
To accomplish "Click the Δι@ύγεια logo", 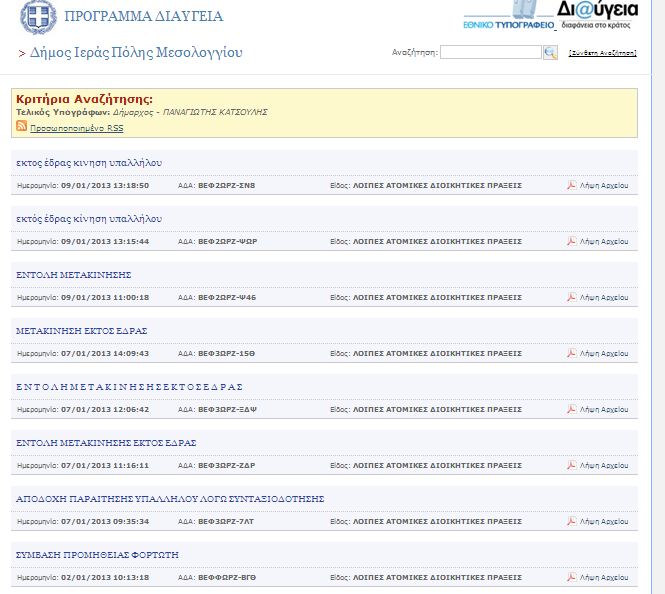I will coord(598,15).
